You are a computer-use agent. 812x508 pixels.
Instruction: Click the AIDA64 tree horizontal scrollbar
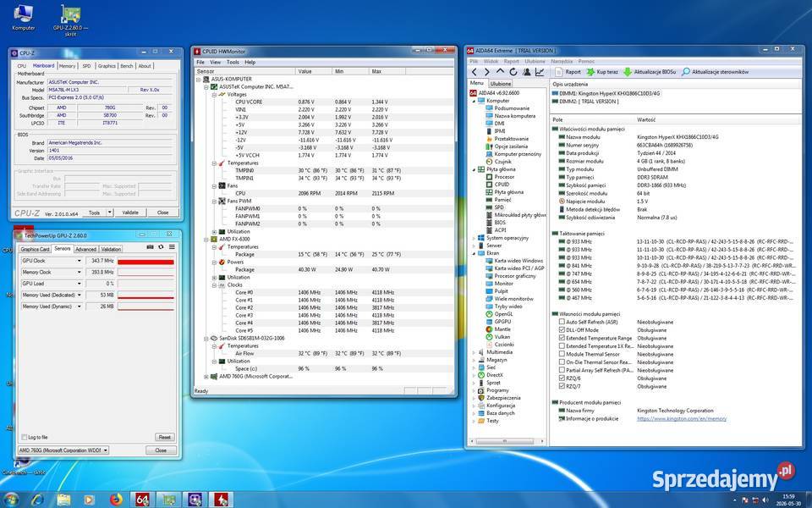(x=507, y=442)
